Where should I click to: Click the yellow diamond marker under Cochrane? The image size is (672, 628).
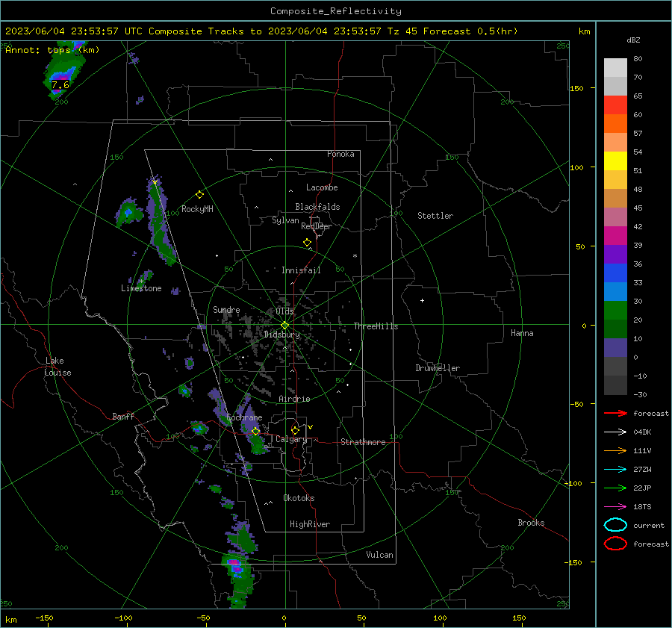[x=255, y=432]
